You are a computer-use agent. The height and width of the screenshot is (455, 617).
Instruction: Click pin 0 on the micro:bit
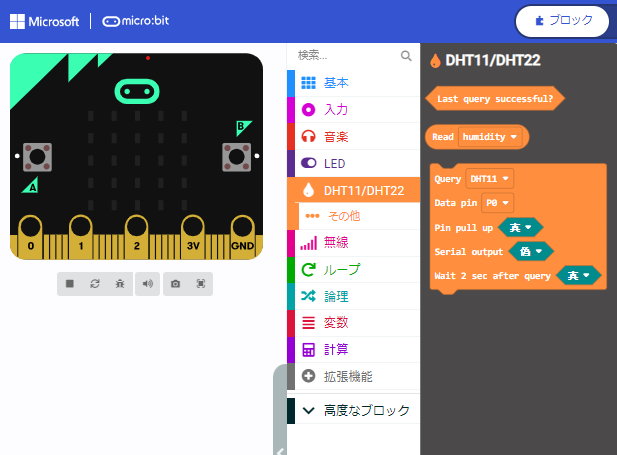(31, 236)
